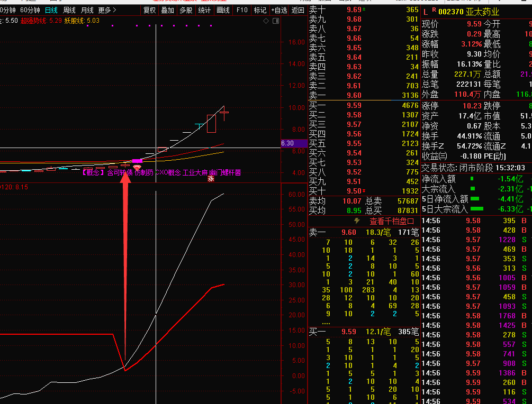Screen dimensions: 532x404
Task: Switch to the 60分钟 period
Action: [30, 10]
